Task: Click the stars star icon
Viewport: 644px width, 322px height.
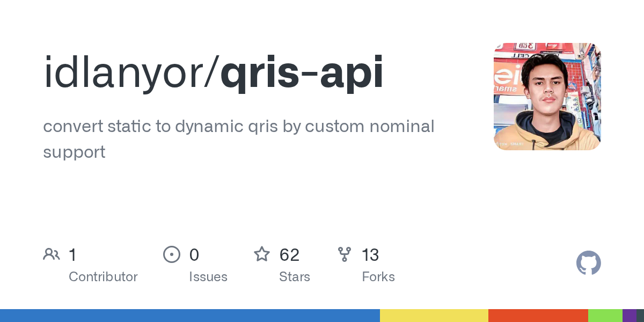Action: pos(262,254)
